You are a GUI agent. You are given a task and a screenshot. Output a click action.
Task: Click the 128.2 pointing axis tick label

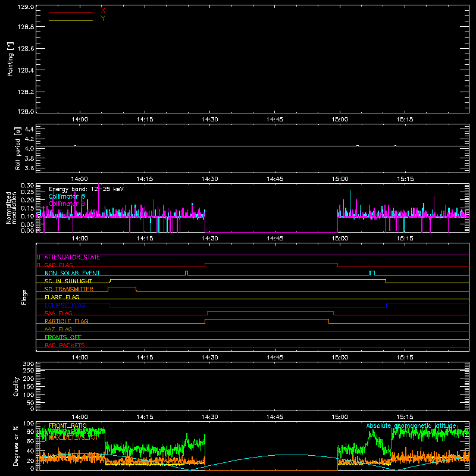coord(26,92)
